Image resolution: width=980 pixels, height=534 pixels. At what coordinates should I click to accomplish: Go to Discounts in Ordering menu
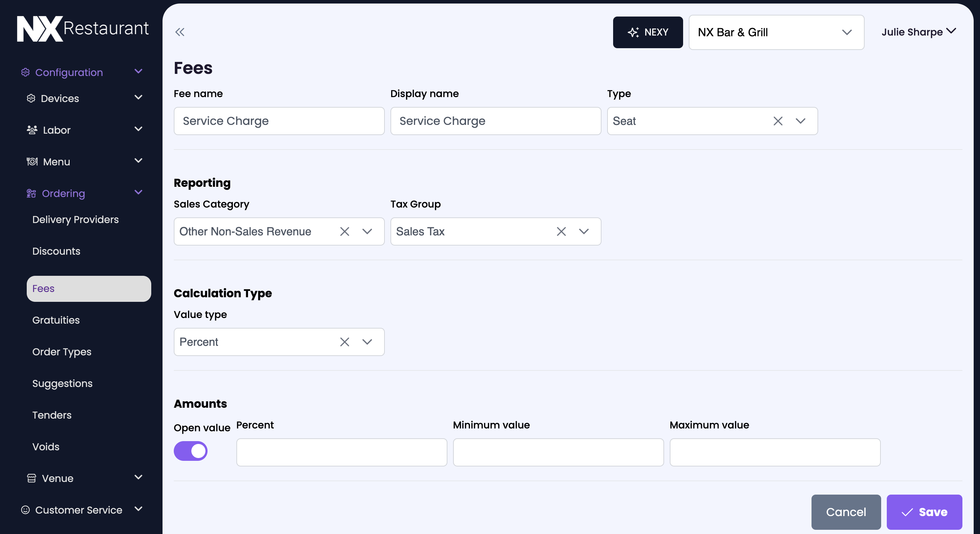point(56,251)
